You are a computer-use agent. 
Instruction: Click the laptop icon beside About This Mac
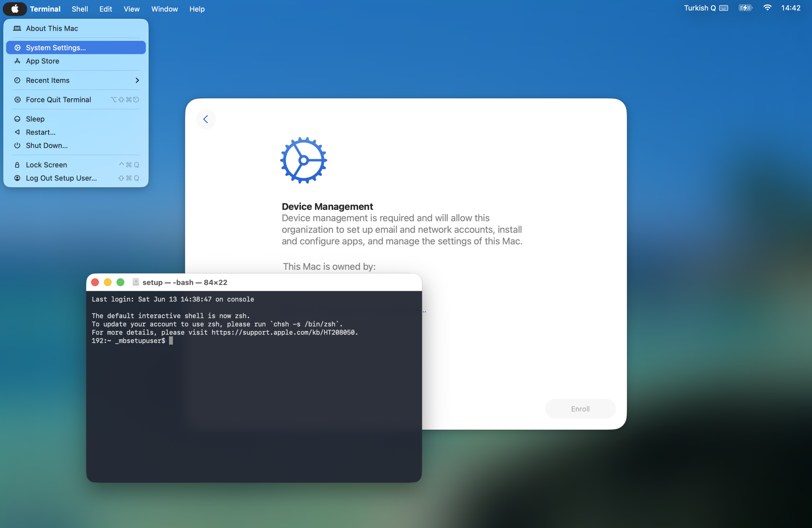click(17, 28)
